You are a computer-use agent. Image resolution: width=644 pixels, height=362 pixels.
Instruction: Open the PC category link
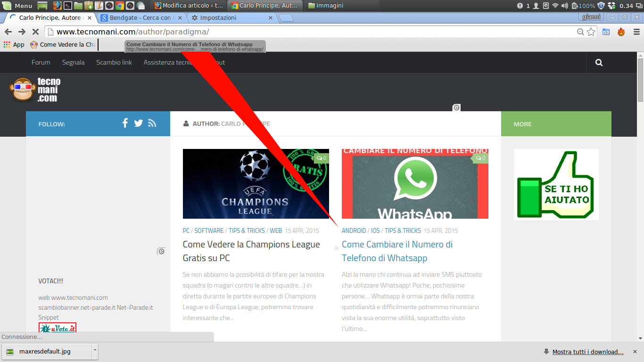186,231
